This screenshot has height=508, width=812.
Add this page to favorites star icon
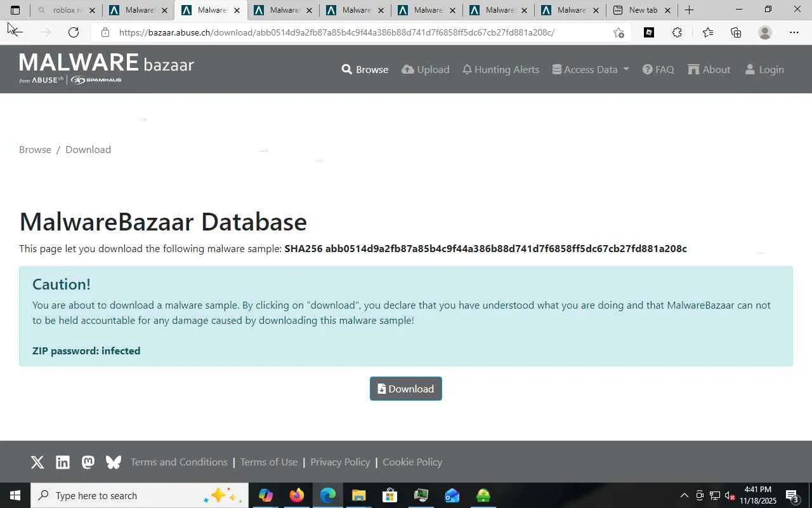click(x=619, y=32)
